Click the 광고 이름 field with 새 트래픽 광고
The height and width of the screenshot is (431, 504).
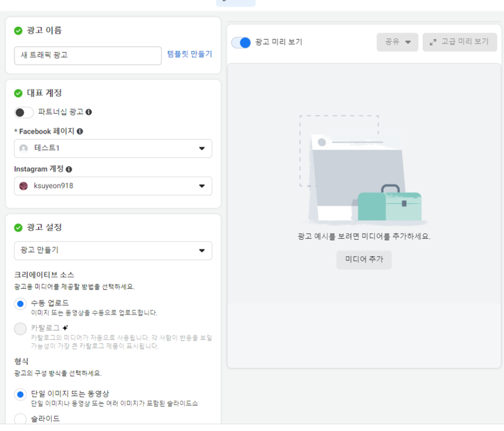coord(88,55)
